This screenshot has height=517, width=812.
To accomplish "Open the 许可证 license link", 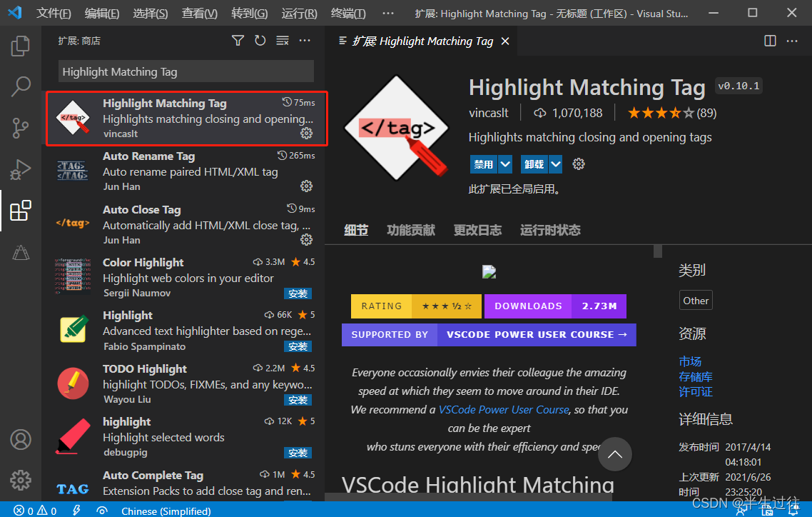I will coord(696,391).
